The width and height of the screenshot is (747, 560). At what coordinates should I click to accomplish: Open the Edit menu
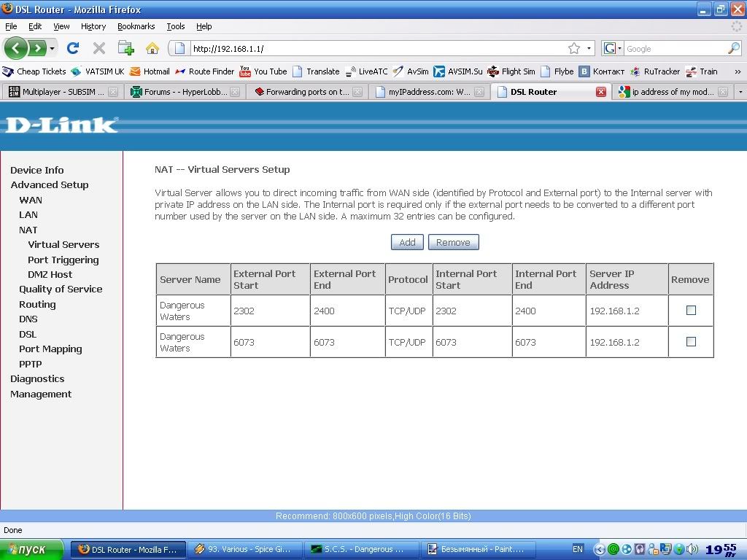35,26
